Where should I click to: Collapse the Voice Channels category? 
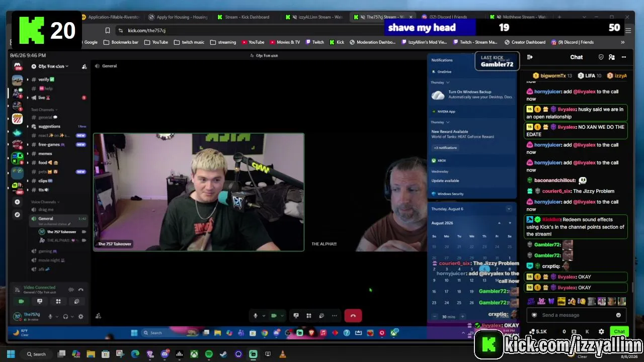tap(45, 202)
